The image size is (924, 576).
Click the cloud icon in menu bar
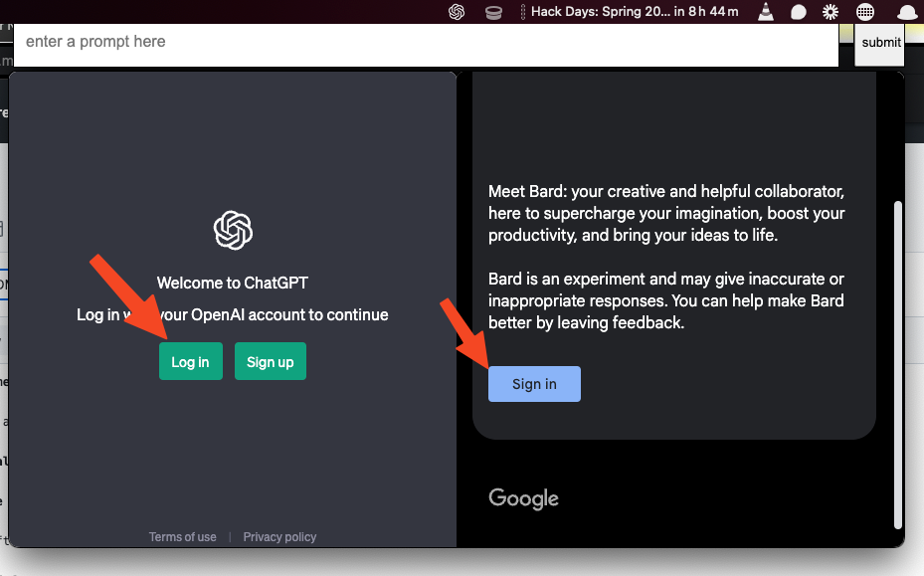click(x=907, y=12)
